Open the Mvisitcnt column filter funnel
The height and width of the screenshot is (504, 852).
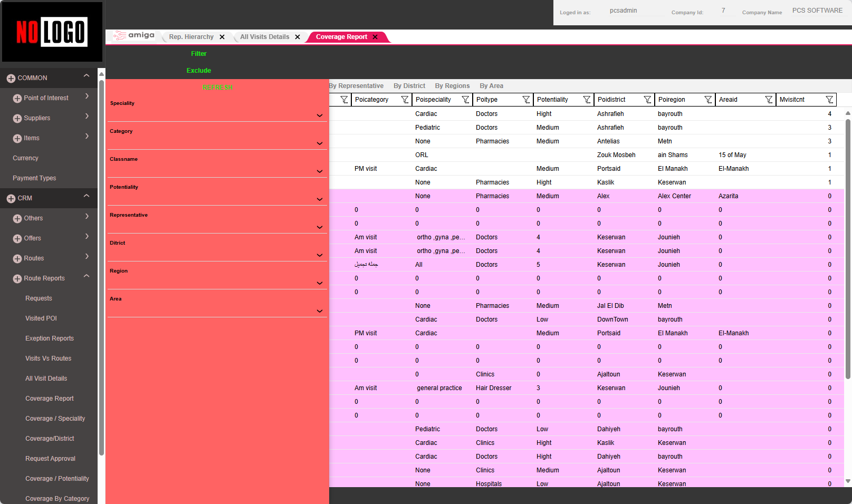coord(829,100)
